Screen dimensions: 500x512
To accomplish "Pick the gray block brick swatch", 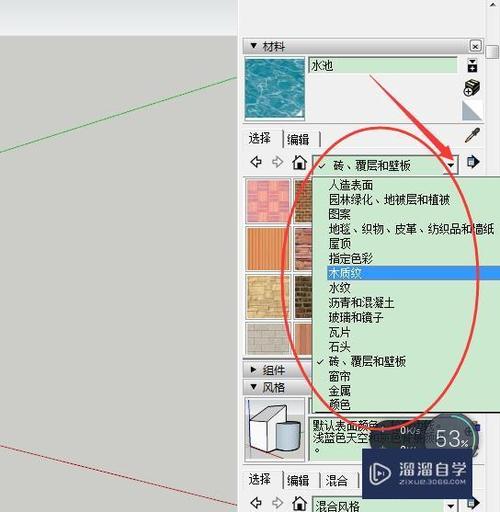I will coord(268,338).
